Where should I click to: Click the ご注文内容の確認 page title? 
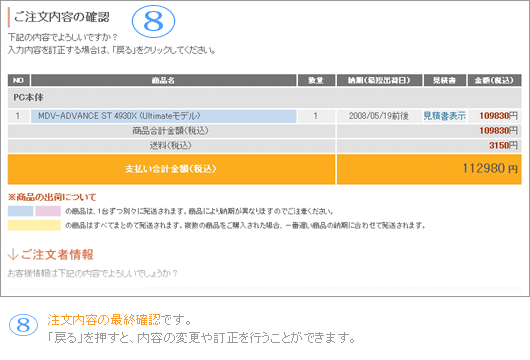click(x=62, y=17)
